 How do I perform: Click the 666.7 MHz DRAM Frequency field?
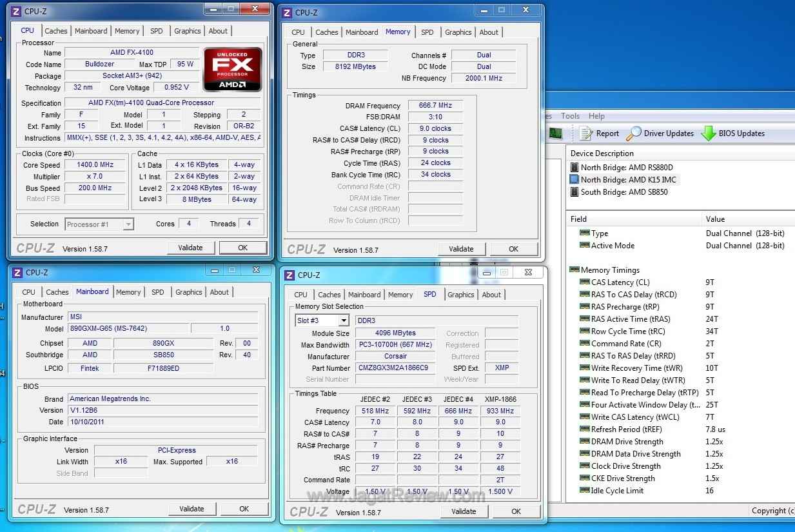pos(435,105)
